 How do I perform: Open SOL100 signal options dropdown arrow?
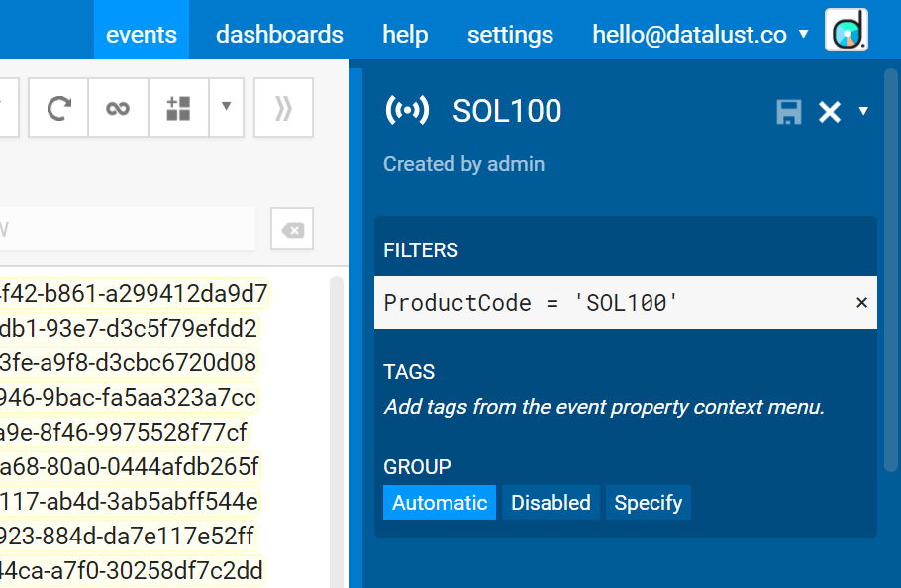[x=863, y=110]
